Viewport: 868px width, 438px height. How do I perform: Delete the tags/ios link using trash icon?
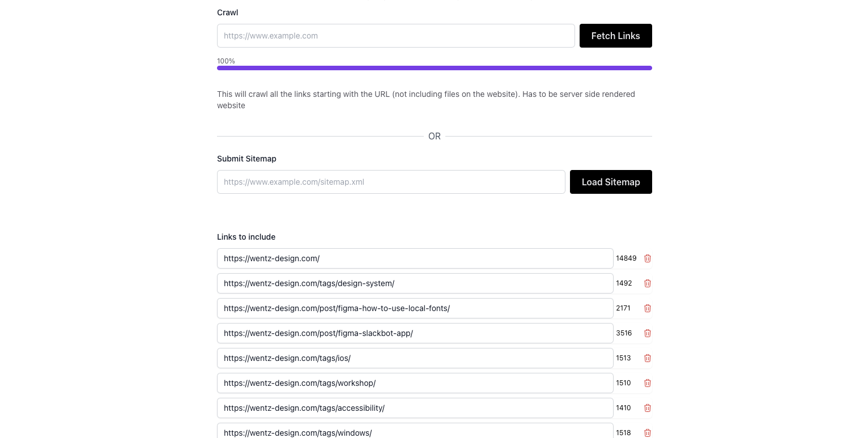648,358
